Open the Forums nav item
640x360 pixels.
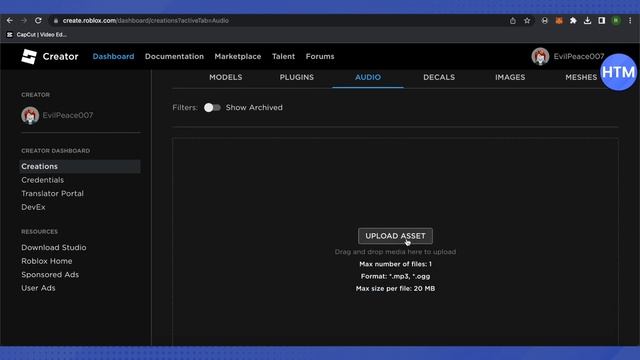tap(320, 56)
